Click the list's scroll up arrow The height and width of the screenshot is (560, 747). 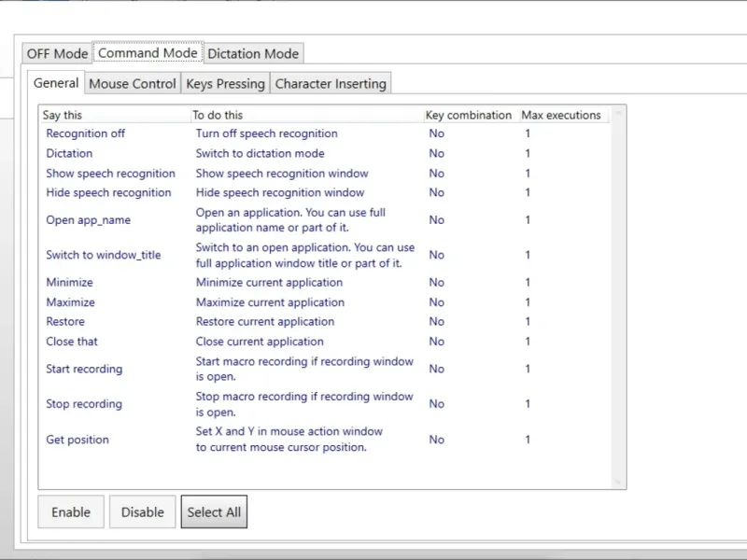[617, 115]
